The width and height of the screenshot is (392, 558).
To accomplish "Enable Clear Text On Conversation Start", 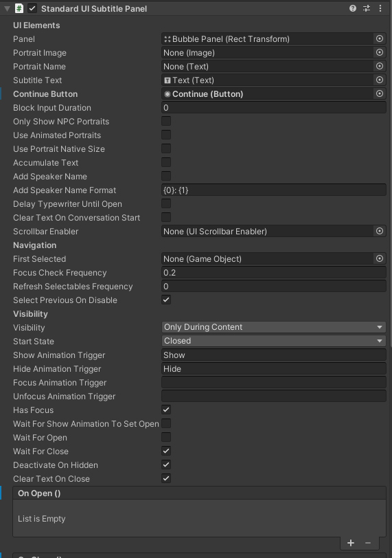I will [166, 217].
